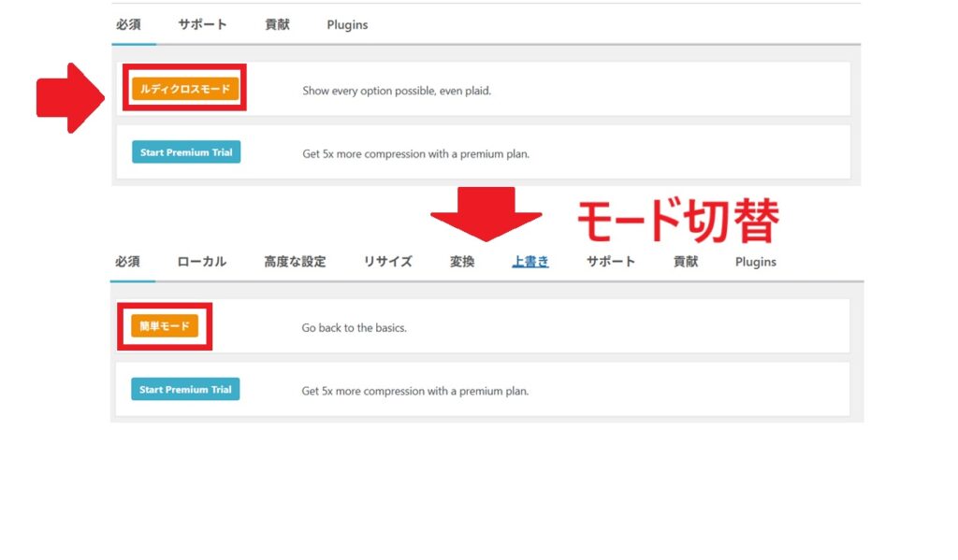
Task: Click lower 'Get 5x more compression' description
Action: tap(414, 391)
